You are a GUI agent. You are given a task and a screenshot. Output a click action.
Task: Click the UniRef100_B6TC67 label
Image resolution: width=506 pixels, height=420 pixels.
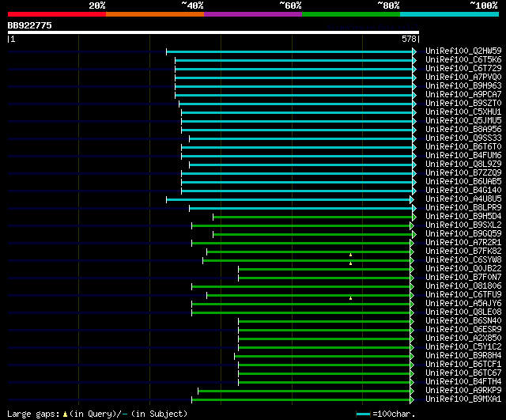(x=463, y=373)
